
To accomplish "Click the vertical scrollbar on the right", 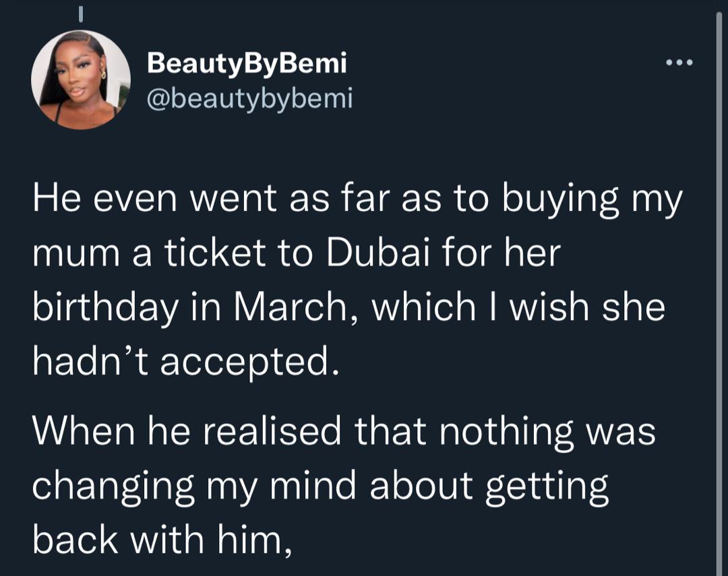I will [719, 269].
